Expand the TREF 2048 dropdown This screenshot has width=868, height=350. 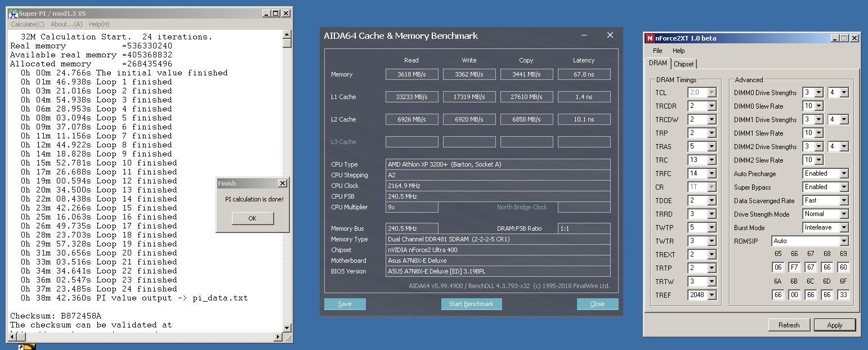click(x=712, y=295)
